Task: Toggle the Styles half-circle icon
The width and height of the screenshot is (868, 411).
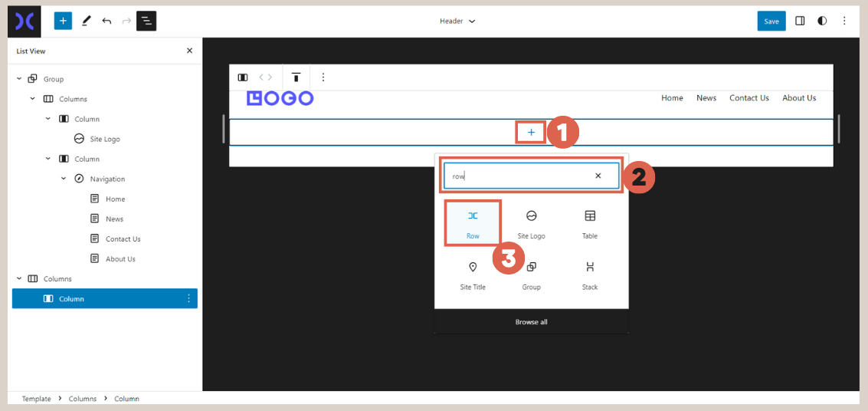Action: (x=822, y=21)
